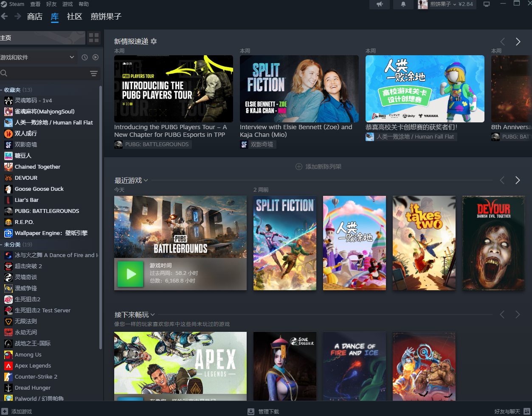Open advanced filter options icon
Image resolution: width=532 pixels, height=416 pixels.
(94, 74)
